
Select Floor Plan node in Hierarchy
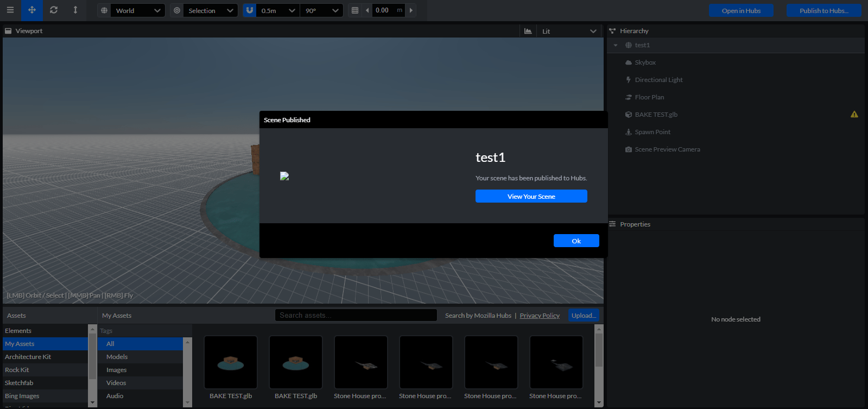click(736, 97)
